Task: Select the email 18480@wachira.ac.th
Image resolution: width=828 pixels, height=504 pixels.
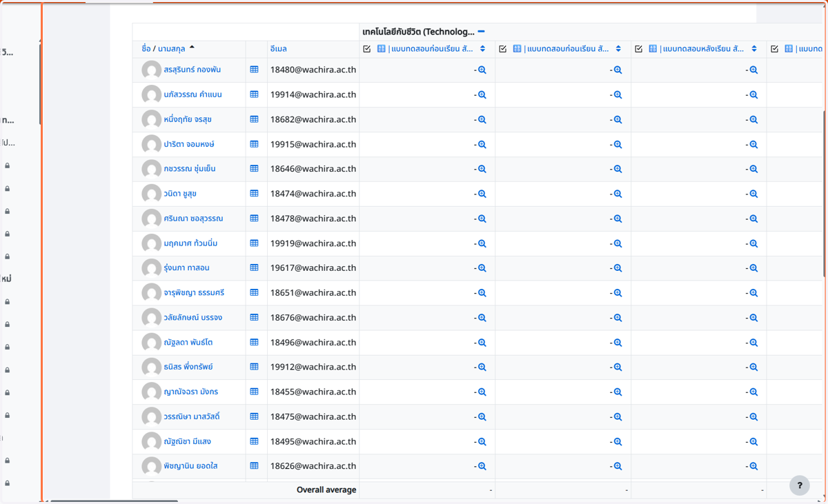Action: click(x=313, y=70)
